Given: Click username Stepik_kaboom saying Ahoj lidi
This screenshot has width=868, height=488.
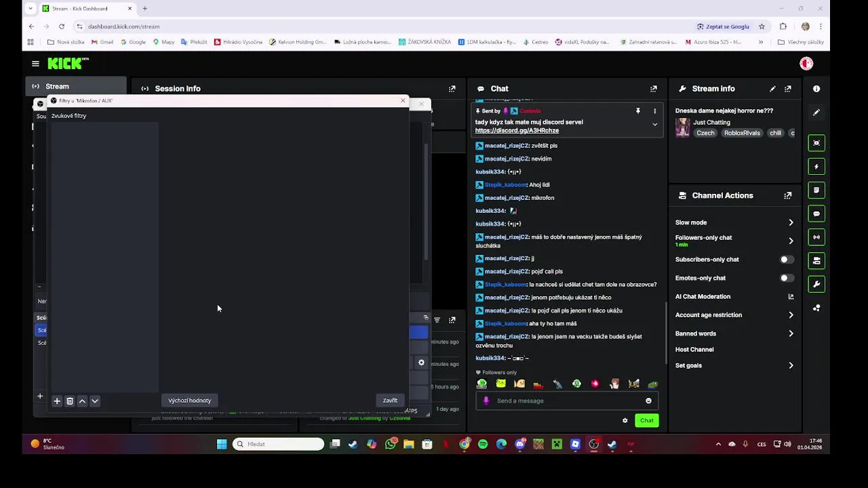Looking at the screenshot, I should click(x=505, y=184).
